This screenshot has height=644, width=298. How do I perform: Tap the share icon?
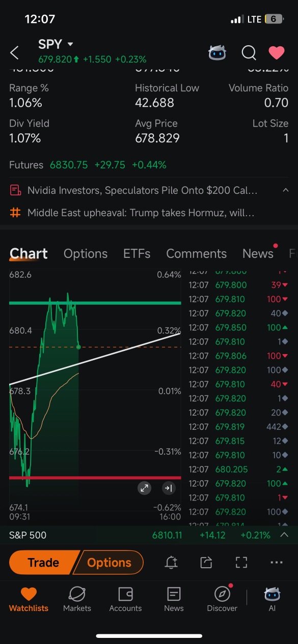(x=206, y=562)
